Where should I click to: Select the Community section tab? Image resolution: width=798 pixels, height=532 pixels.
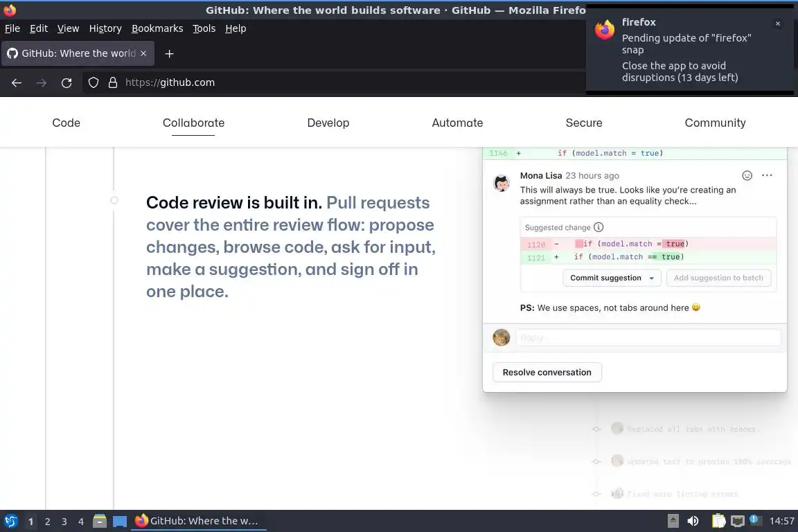715,123
